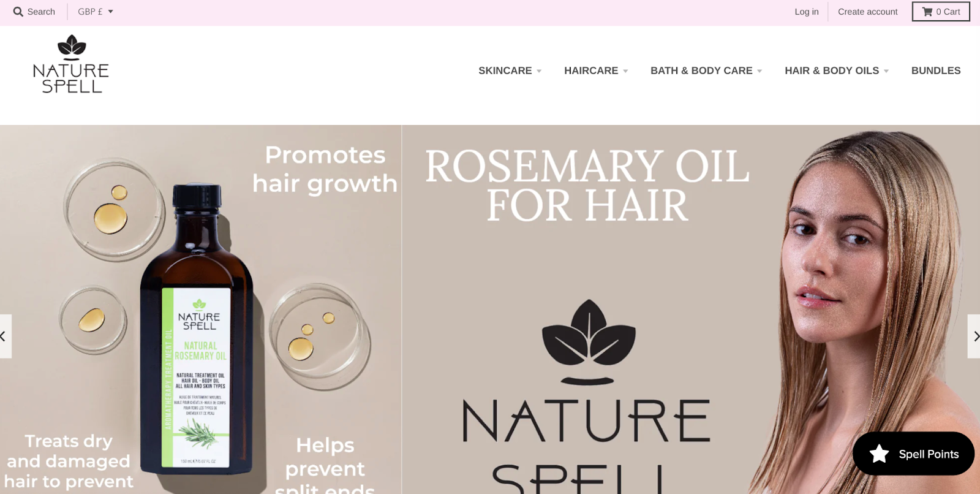The width and height of the screenshot is (980, 494).
Task: Click the GBP currency caret arrow
Action: coord(111,12)
